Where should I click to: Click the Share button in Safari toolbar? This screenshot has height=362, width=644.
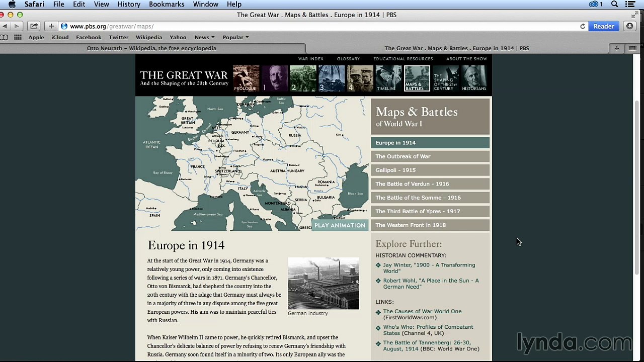pyautogui.click(x=34, y=26)
